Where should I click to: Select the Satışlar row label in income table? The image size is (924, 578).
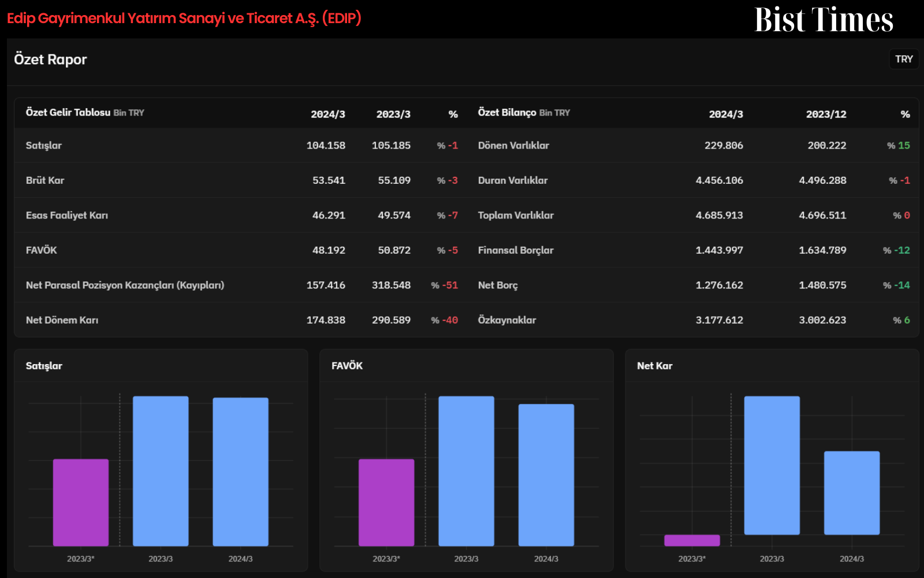click(44, 146)
